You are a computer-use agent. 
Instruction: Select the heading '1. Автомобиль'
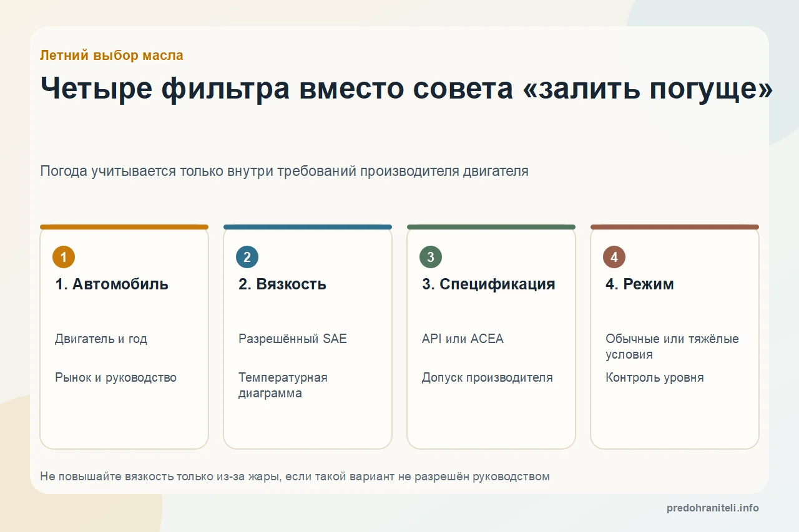112,284
